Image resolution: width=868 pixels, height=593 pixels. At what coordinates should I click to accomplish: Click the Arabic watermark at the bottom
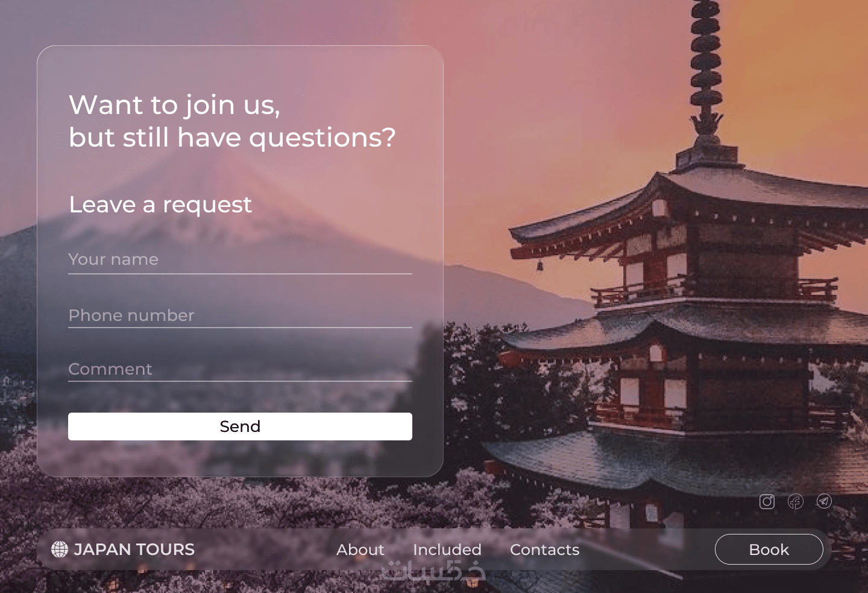coord(434,571)
